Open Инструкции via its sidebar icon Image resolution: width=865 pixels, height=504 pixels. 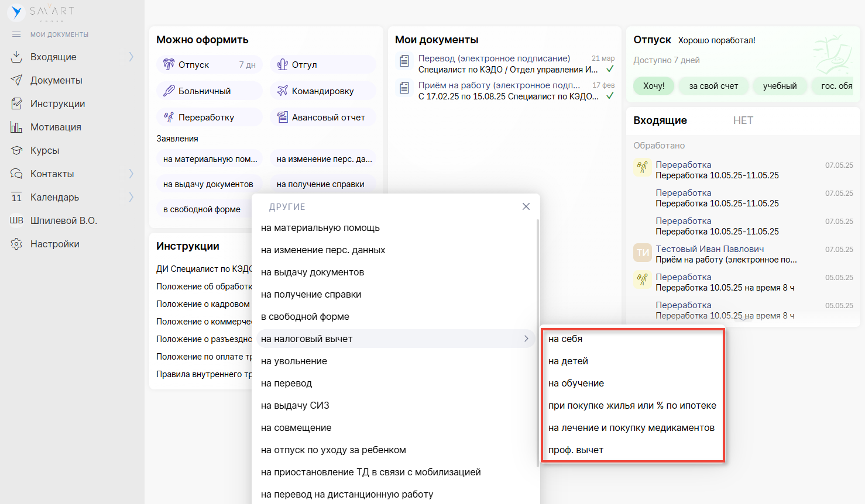tap(16, 103)
